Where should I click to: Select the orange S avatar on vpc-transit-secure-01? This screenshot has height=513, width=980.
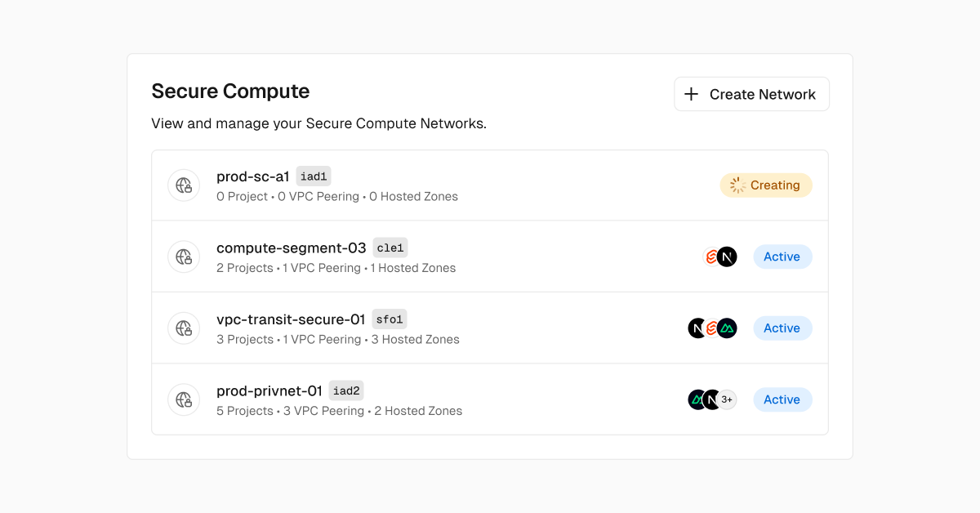tap(710, 328)
